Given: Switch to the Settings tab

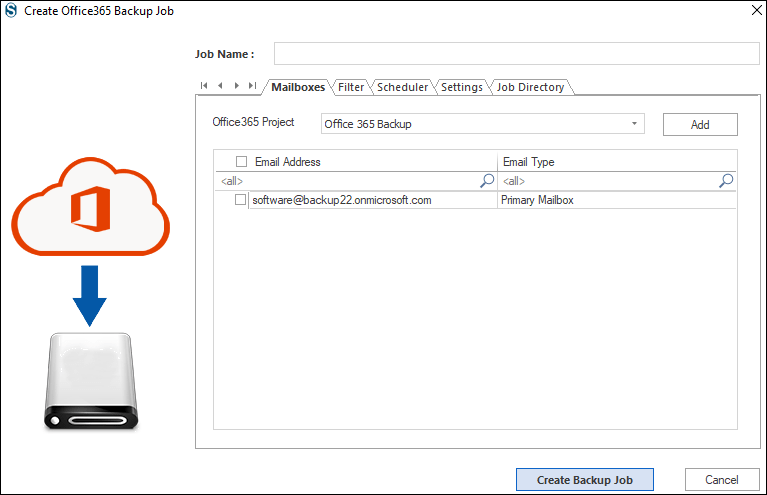Looking at the screenshot, I should pos(461,87).
